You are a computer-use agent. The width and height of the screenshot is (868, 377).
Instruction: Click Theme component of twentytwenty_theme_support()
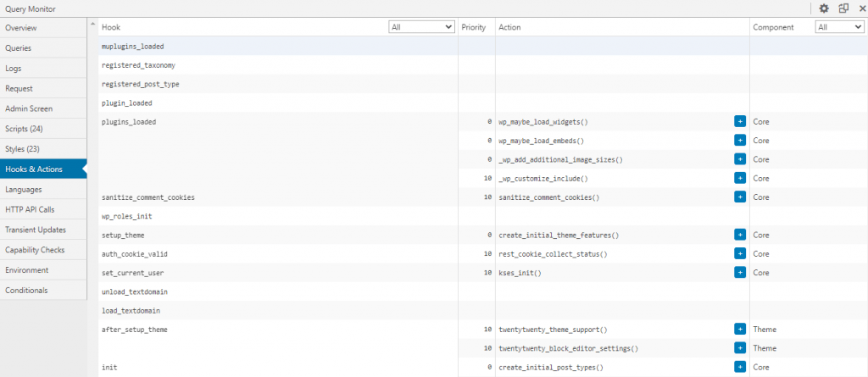[x=765, y=330]
